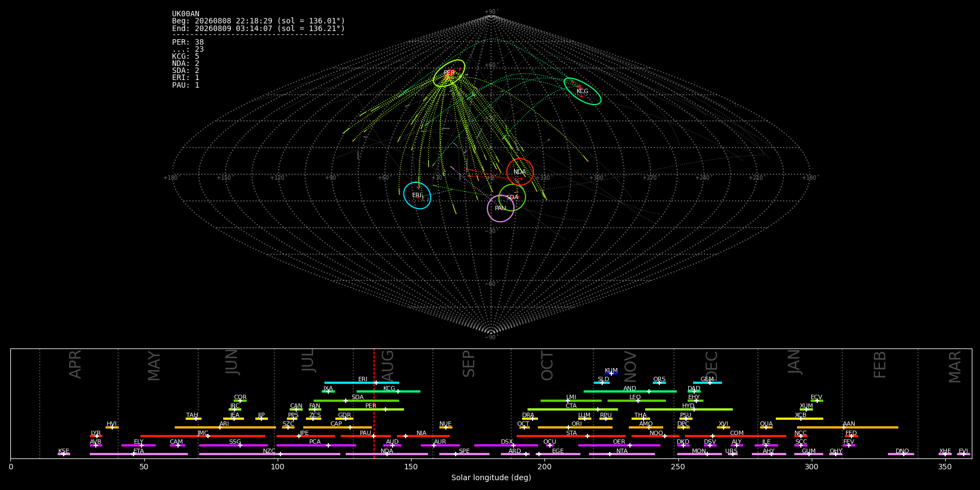Click the UK00AN station label

[186, 14]
